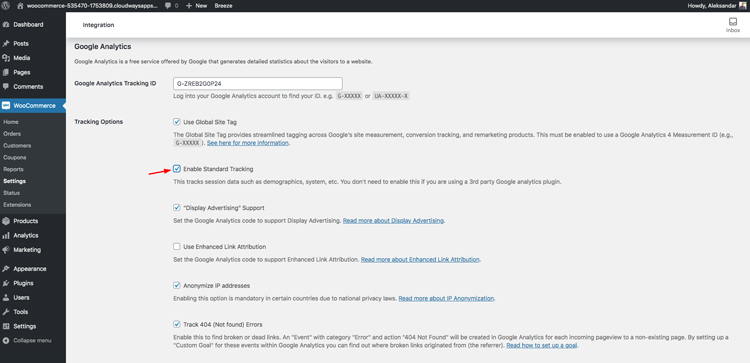Image resolution: width=750 pixels, height=363 pixels.
Task: Click the Integration page heading
Action: click(99, 25)
